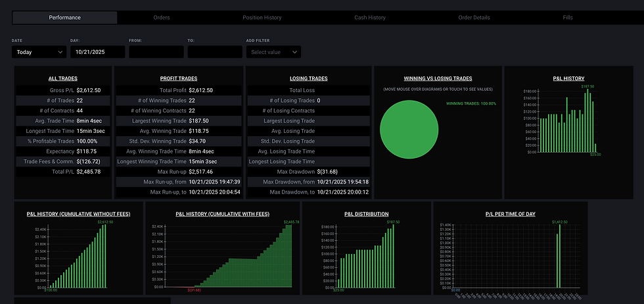Select the Fills tab
Viewport: 644px width, 304px height.
[568, 18]
